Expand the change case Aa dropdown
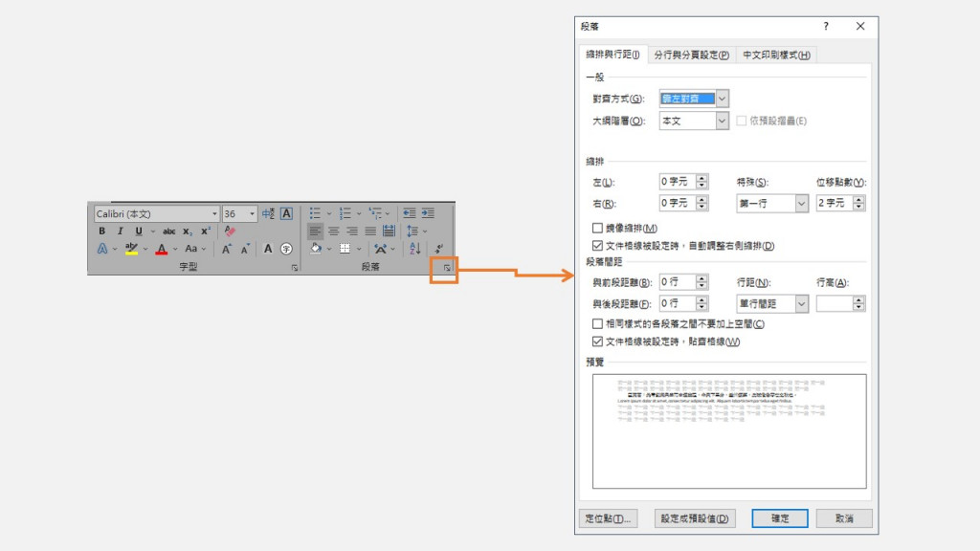 pyautogui.click(x=204, y=249)
